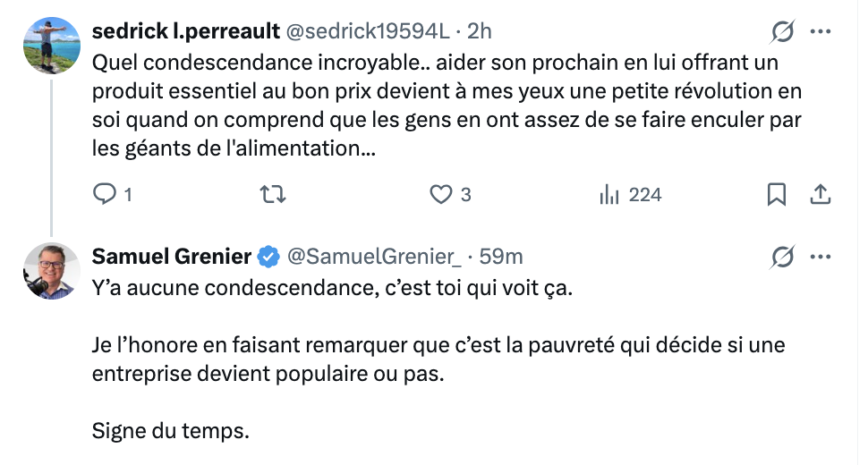Screen dimensions: 868x465
Task: Open sedrick l.perreault's profile picture
Action: [x=50, y=46]
